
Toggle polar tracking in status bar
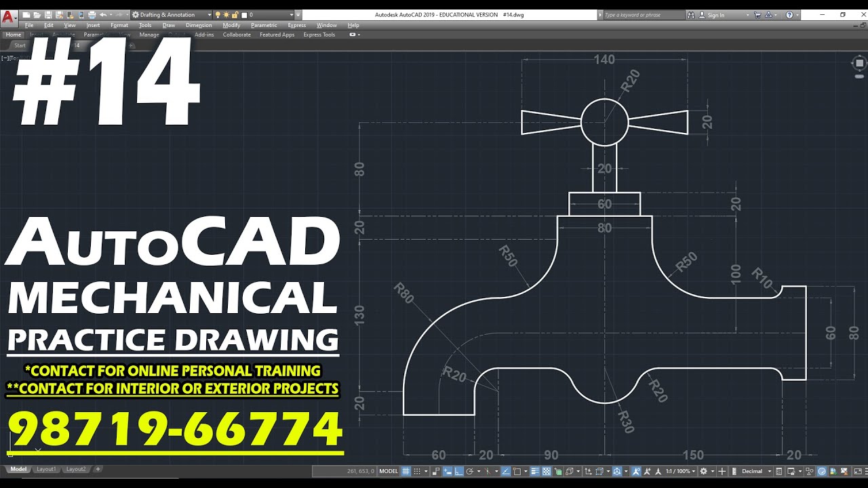(x=470, y=471)
